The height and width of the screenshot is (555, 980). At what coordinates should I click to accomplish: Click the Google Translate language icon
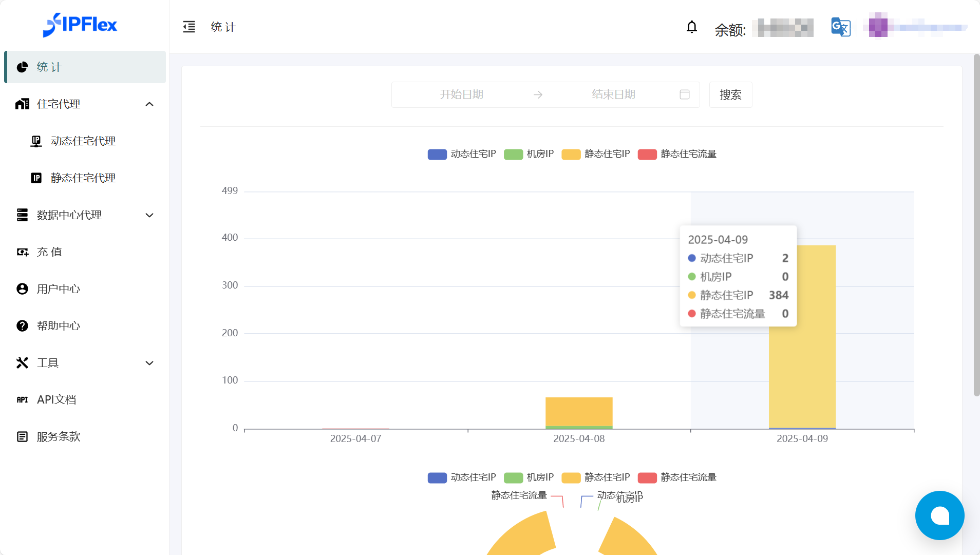pos(841,27)
